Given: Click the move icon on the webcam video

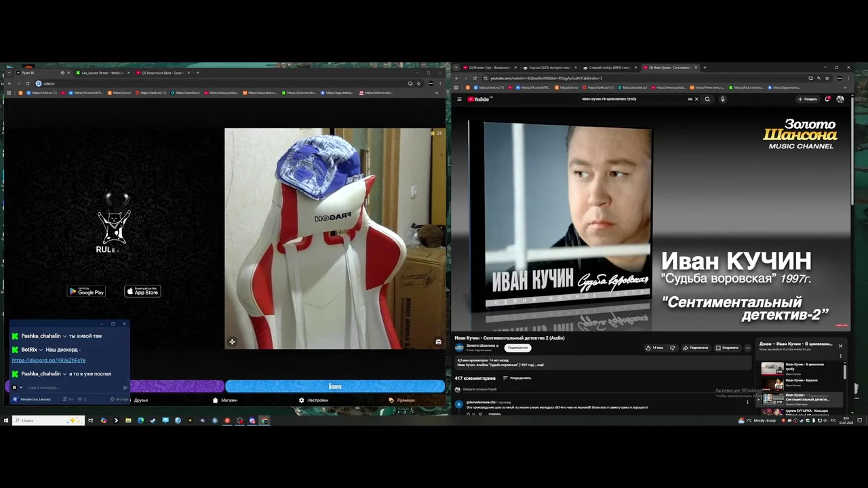Looking at the screenshot, I should tap(232, 342).
